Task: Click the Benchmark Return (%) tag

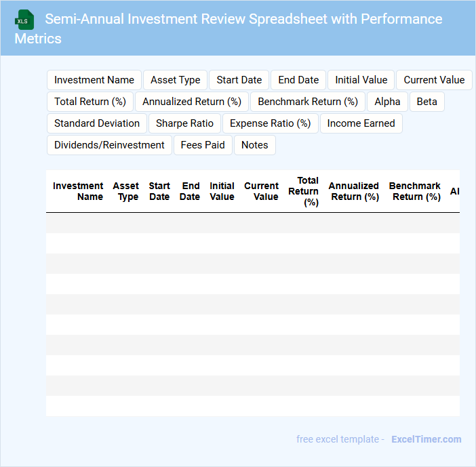Action: pos(308,102)
